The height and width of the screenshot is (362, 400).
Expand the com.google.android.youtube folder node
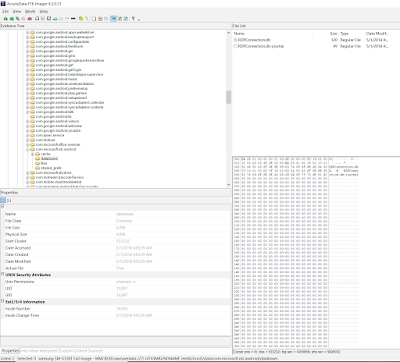point(28,131)
